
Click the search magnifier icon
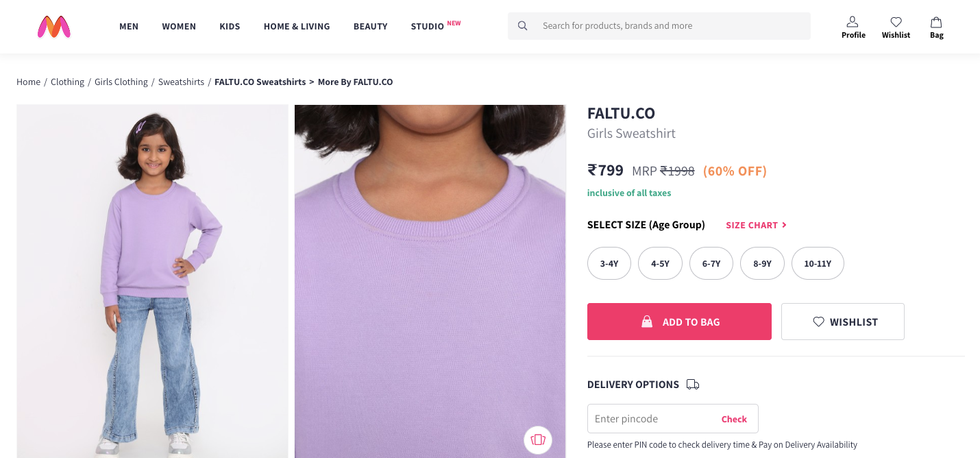click(x=523, y=26)
